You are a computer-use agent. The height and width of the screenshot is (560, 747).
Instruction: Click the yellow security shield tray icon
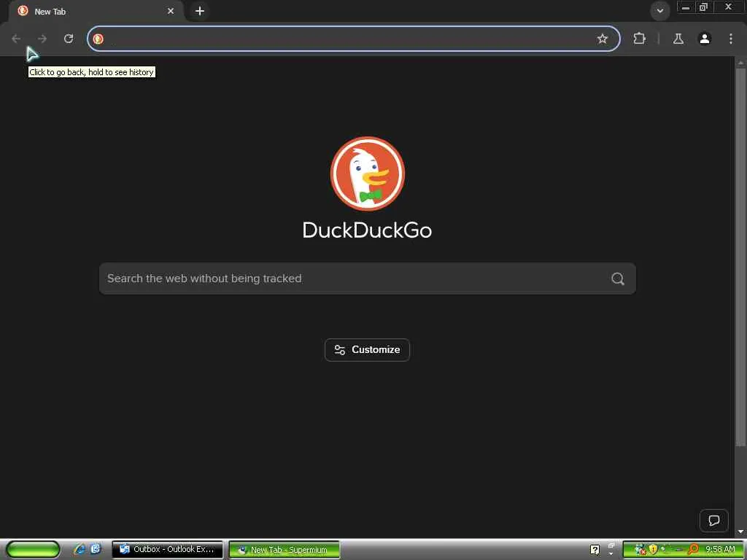(653, 550)
